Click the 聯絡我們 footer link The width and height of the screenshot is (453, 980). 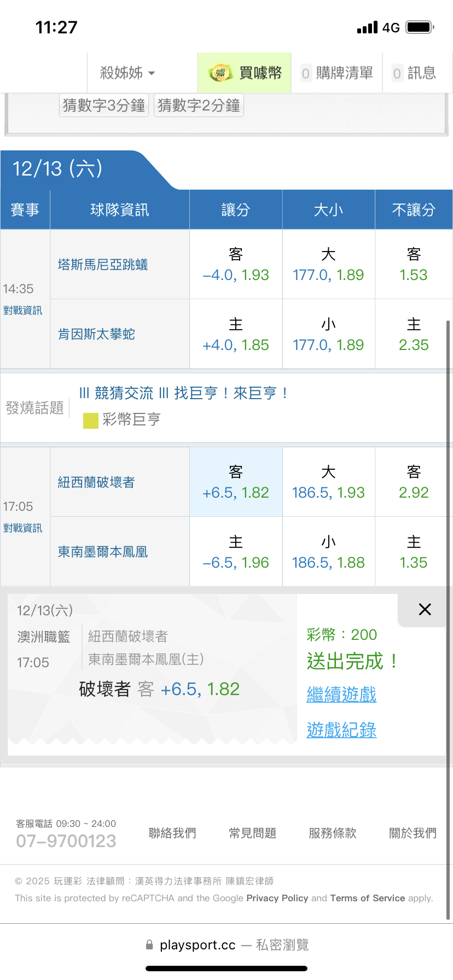coord(172,833)
